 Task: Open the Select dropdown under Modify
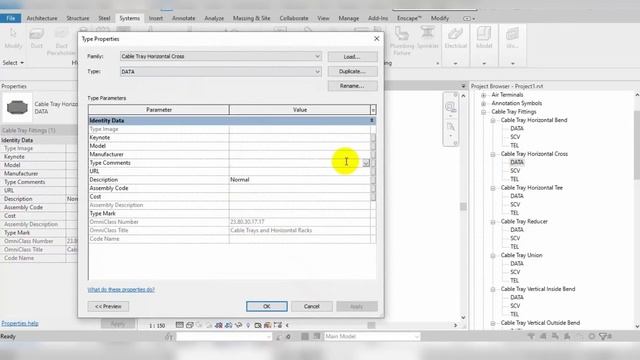13,63
